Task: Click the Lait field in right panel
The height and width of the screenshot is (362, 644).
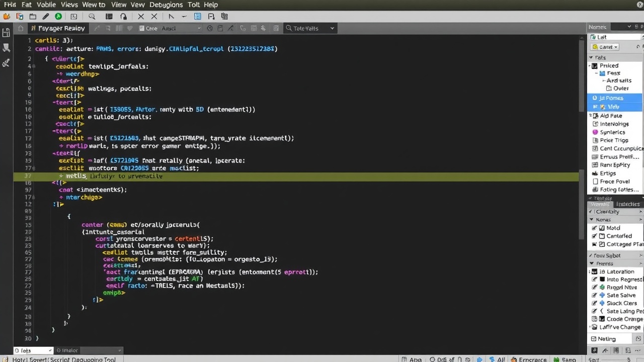Action: (x=615, y=37)
